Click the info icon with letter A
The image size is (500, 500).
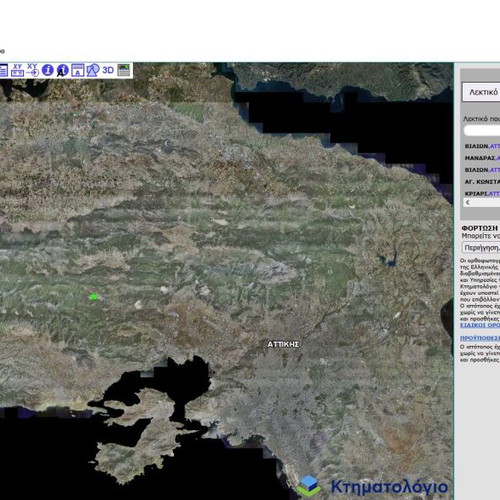62,70
